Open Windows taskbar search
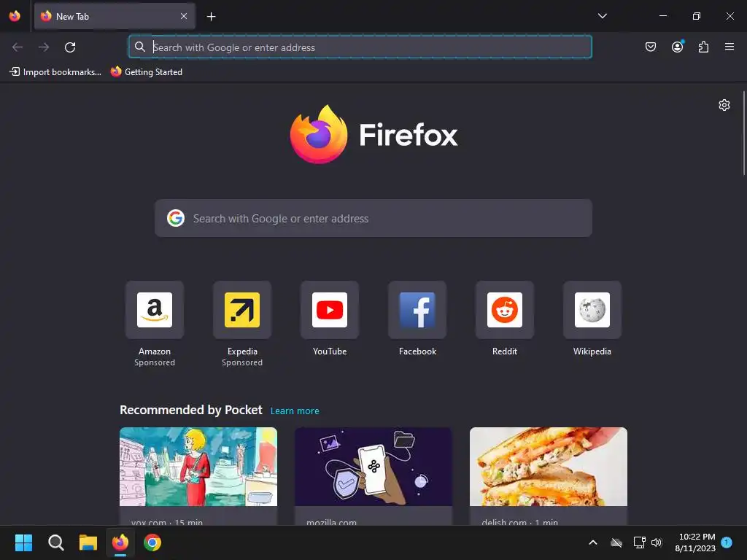This screenshot has height=560, width=747. click(55, 542)
